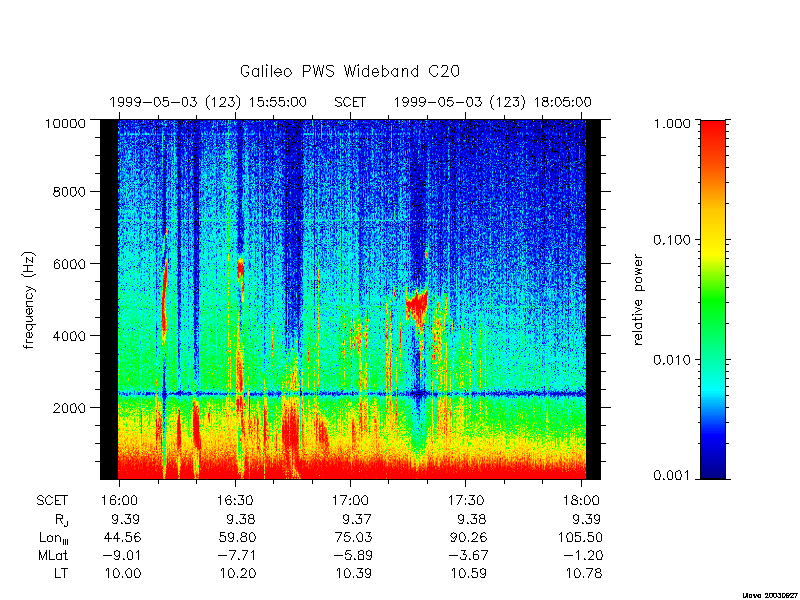Click the 10000 frequency tick label
The width and height of the screenshot is (800, 600).
pyautogui.click(x=66, y=123)
